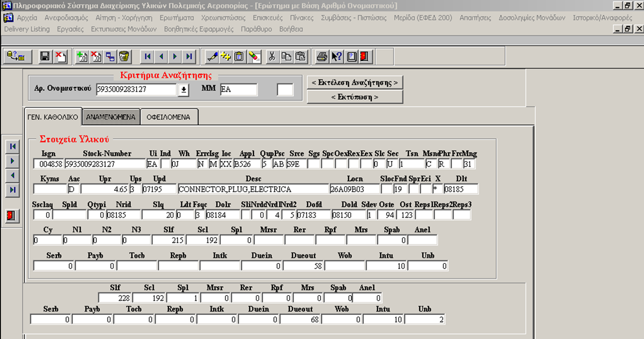Click the Desc field CONNECTOR,PLUG,ELECTRICA
The width and height of the screenshot is (644, 339).
253,189
